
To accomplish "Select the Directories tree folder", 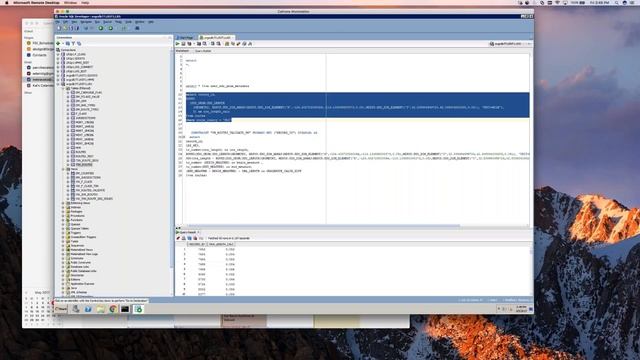I will tap(77, 276).
